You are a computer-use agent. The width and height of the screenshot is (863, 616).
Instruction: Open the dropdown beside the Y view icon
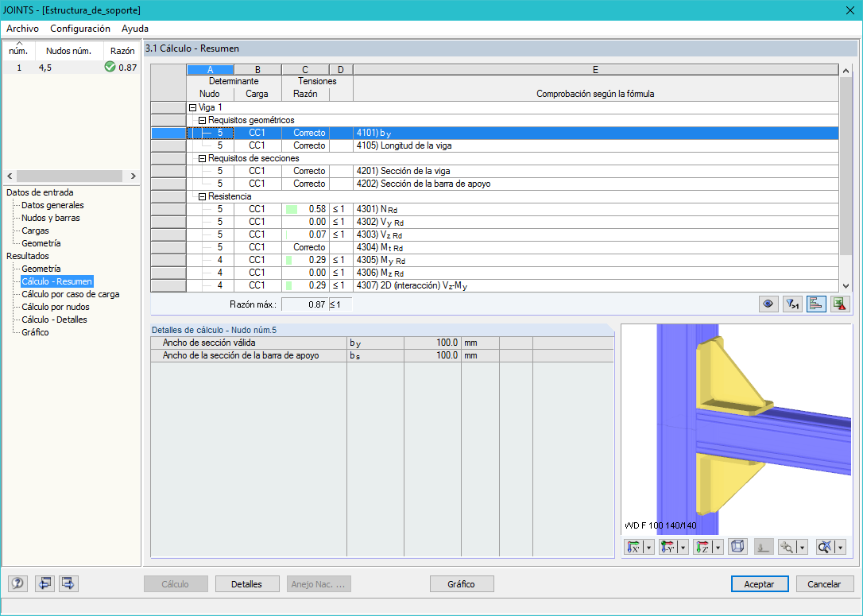tap(683, 547)
